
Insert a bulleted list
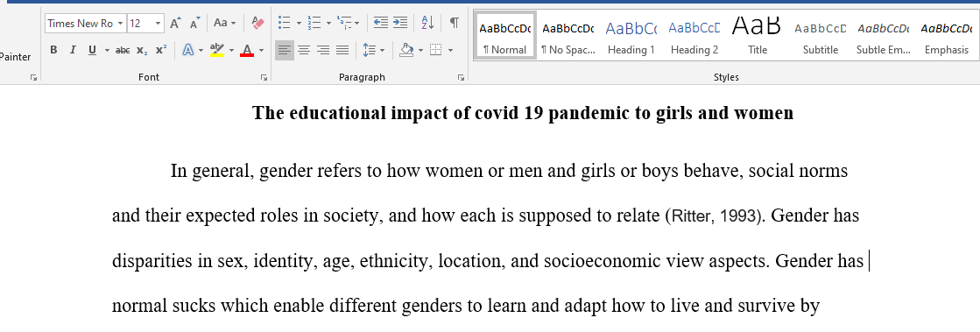pyautogui.click(x=285, y=24)
